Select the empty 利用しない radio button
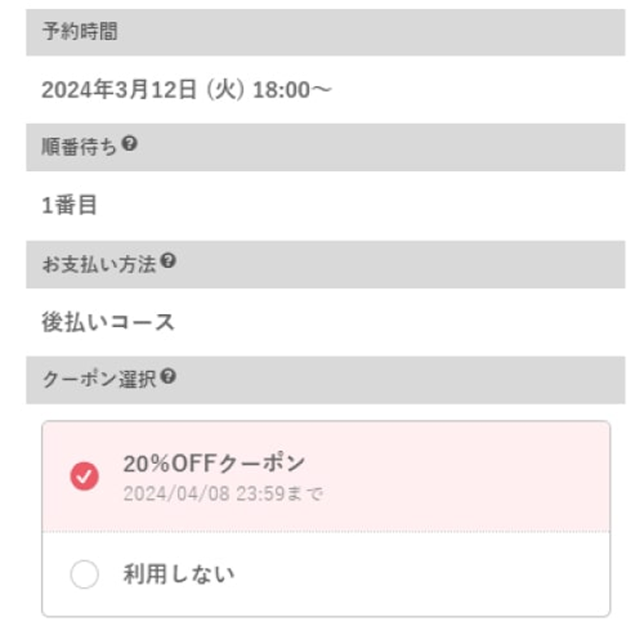Image resolution: width=644 pixels, height=644 pixels. [x=85, y=574]
